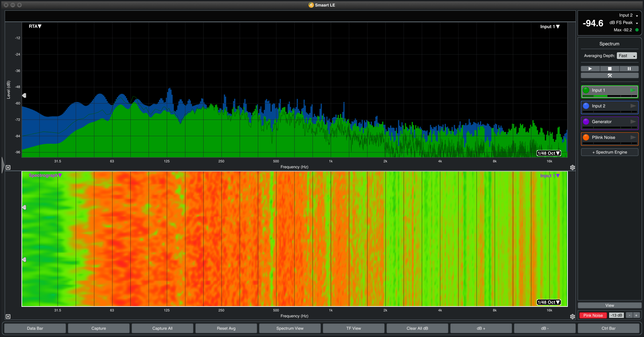Open the View menu bar
Screen dimensions: 644x337
[610, 305]
